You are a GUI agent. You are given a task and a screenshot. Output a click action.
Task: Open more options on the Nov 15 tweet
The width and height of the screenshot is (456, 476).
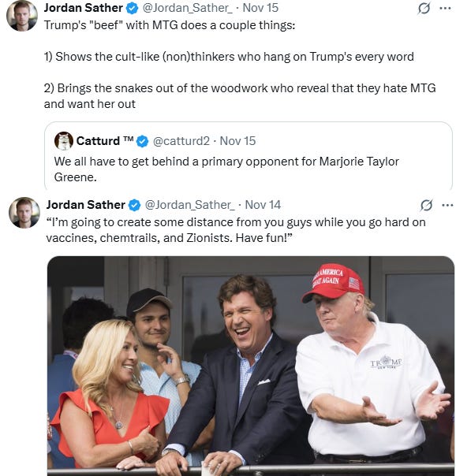point(445,9)
